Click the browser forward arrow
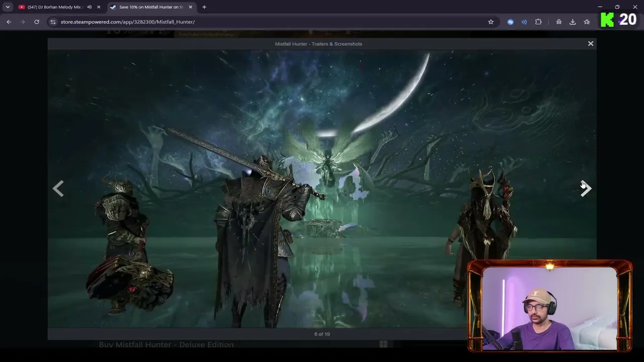Image resolution: width=644 pixels, height=362 pixels. 23,22
